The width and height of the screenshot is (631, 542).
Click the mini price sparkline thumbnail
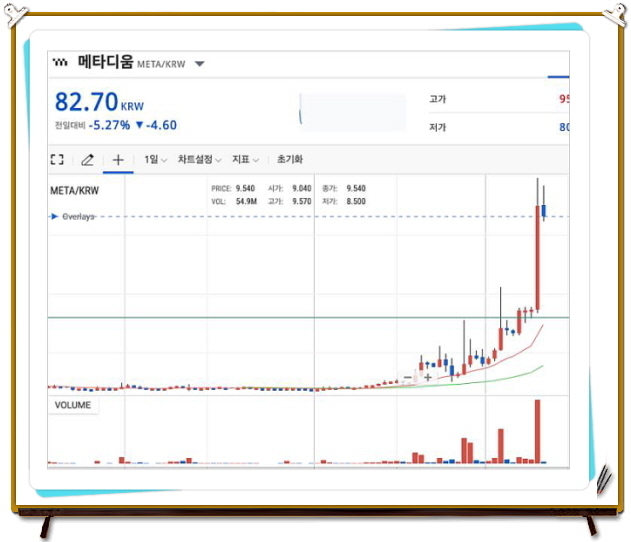tap(353, 112)
